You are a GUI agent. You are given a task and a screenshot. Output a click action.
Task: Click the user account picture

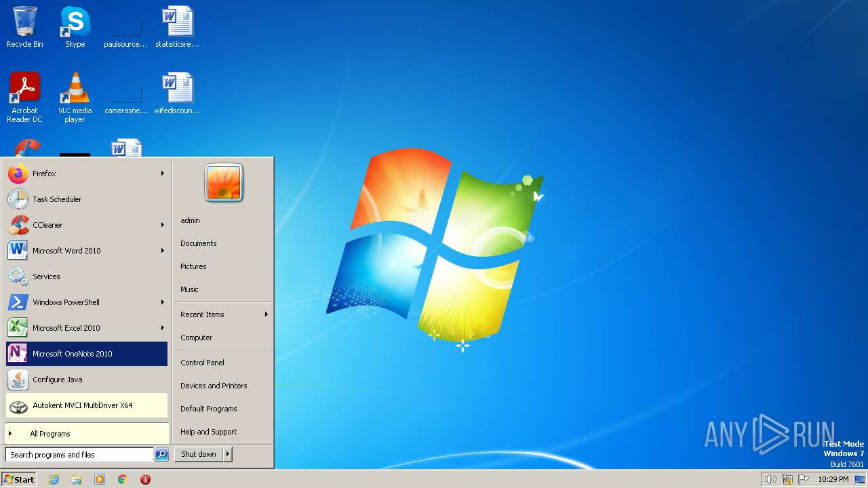224,183
